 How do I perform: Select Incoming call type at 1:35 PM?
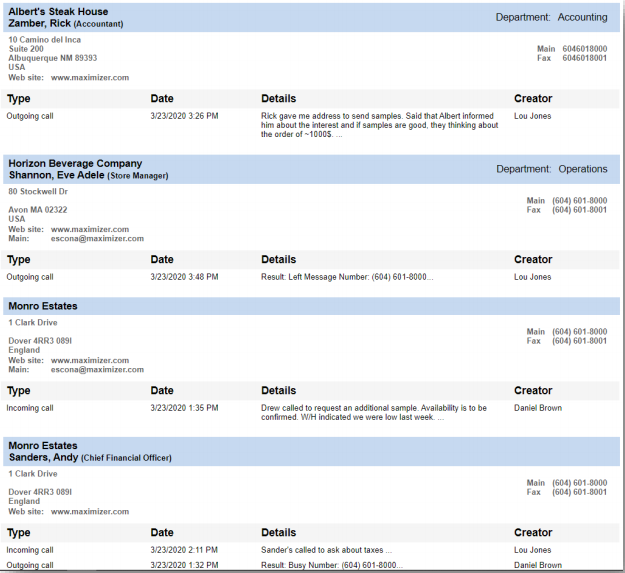pos(30,408)
